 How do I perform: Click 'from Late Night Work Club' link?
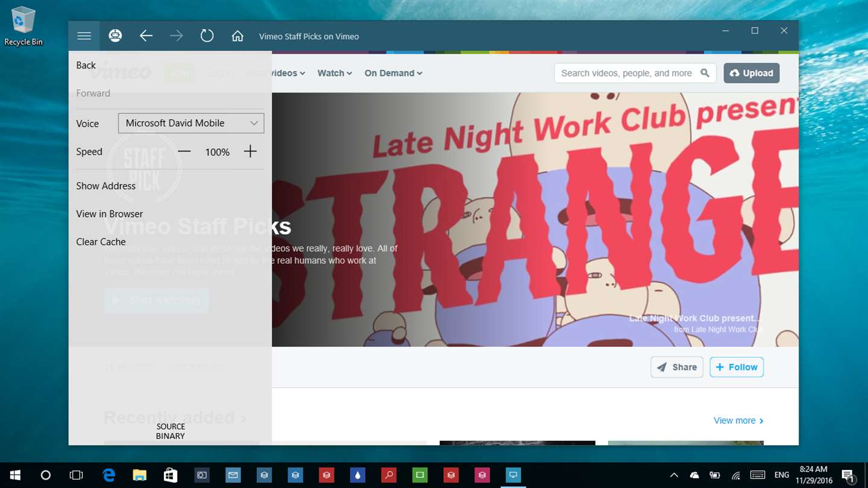click(x=719, y=330)
